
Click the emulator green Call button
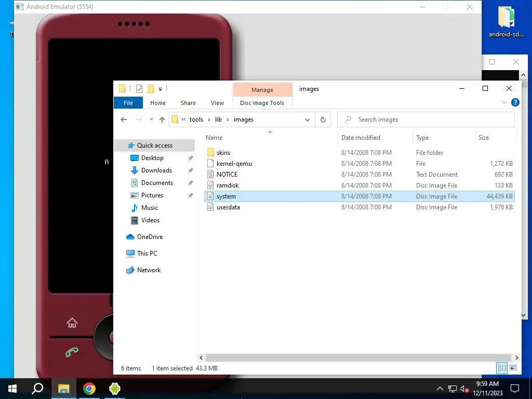(x=72, y=352)
